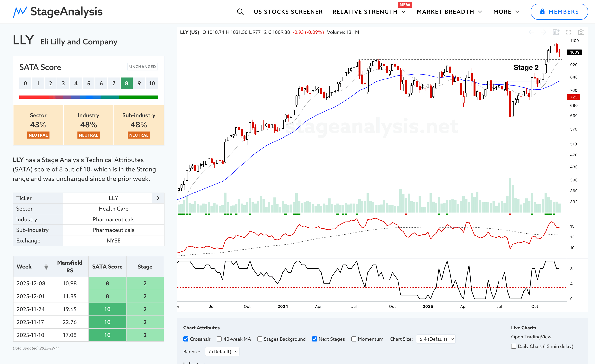The width and height of the screenshot is (595, 364).
Task: Click the add chart indicator icon
Action: [x=556, y=32]
